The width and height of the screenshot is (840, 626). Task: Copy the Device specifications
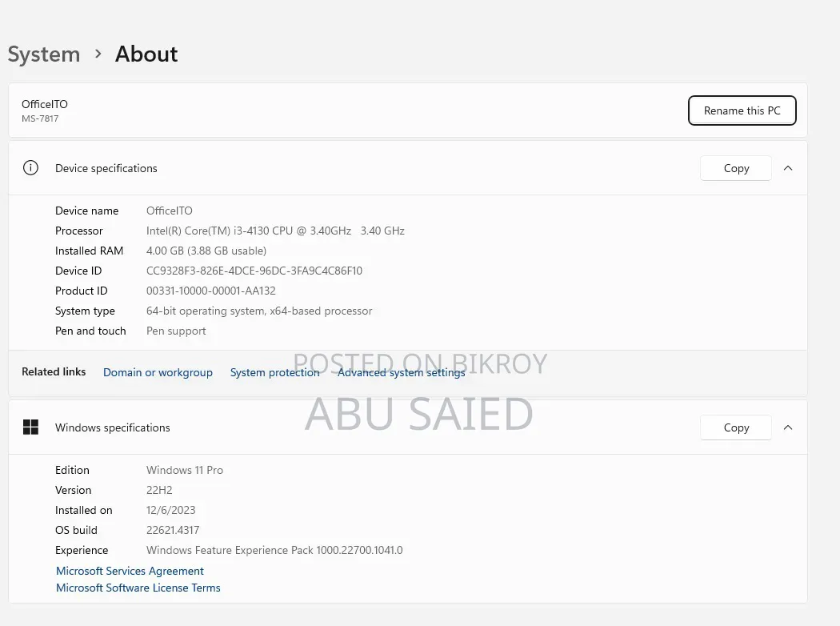tap(736, 168)
